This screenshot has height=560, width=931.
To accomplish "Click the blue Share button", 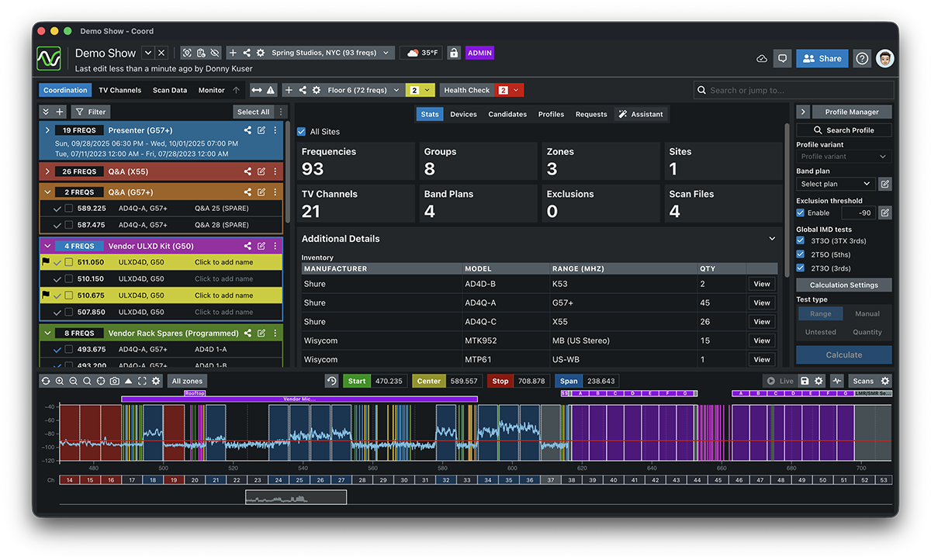I will [822, 58].
